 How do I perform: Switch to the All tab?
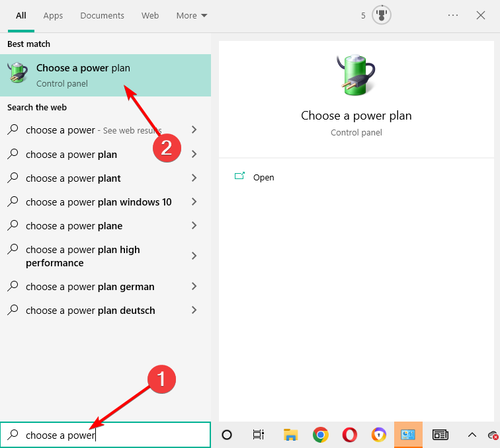[x=21, y=15]
